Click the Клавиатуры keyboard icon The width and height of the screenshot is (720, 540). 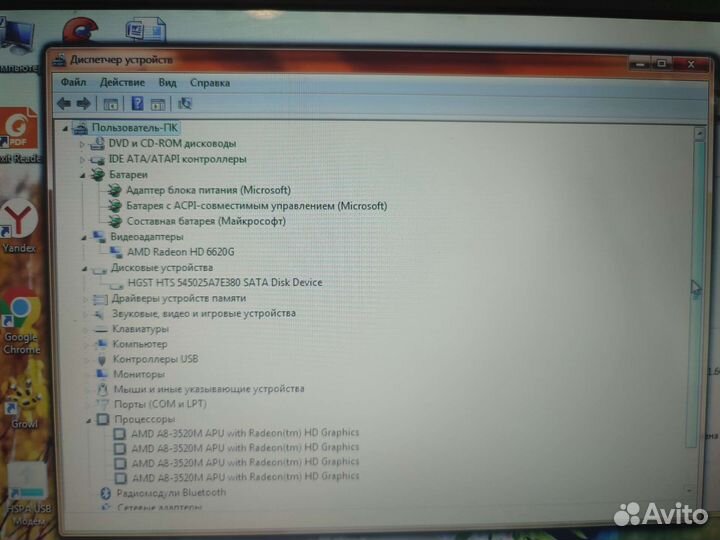(101, 329)
